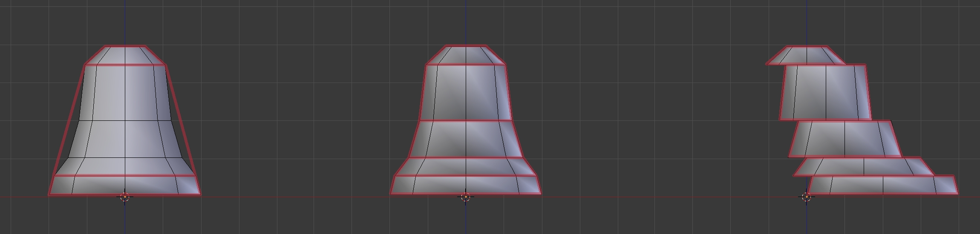This screenshot has height=234, width=980.
Task: Select the middle segment of the middle bell
Action: click(x=466, y=139)
